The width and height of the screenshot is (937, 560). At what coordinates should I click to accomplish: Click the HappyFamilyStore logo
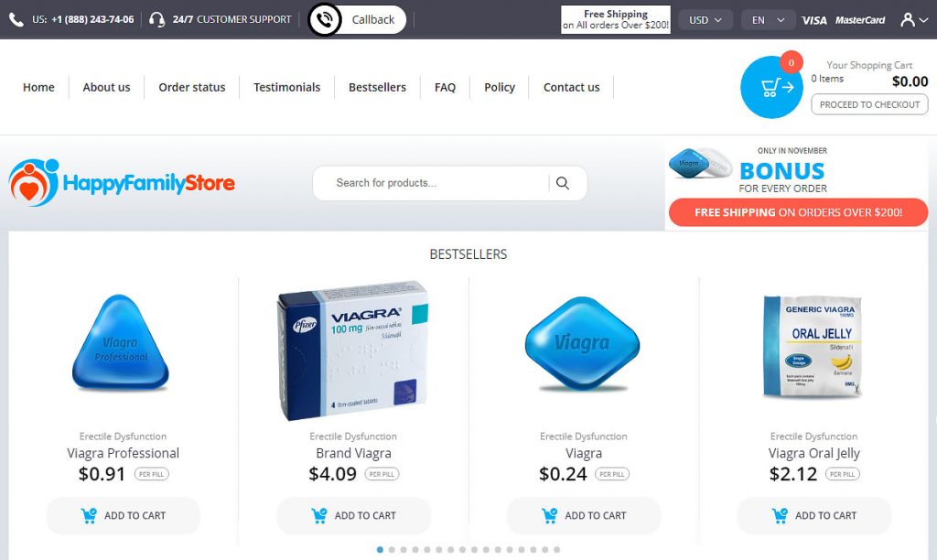(122, 182)
